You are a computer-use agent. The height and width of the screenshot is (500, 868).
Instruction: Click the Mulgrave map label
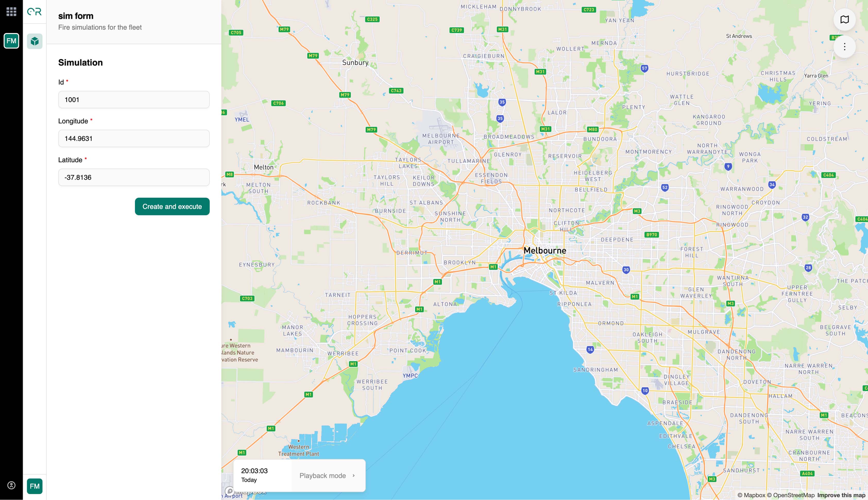704,332
